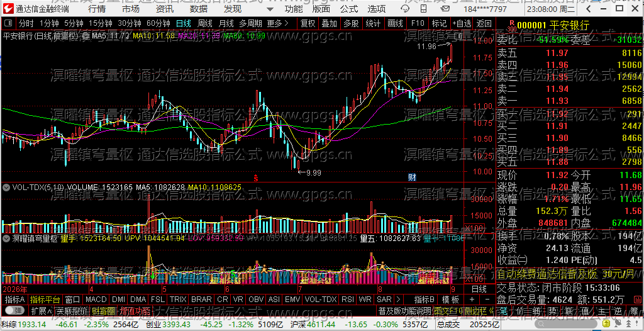Open the 关联报价 tab
This screenshot has width=644, height=331.
72,310
